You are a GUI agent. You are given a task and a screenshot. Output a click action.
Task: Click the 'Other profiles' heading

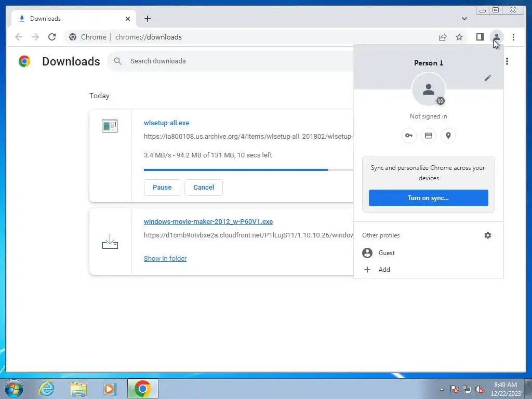tap(381, 235)
